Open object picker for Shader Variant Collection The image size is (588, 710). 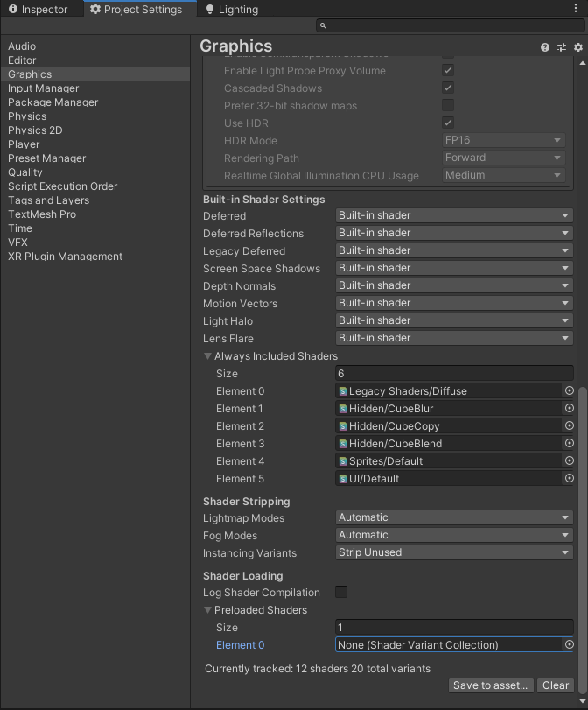(570, 644)
